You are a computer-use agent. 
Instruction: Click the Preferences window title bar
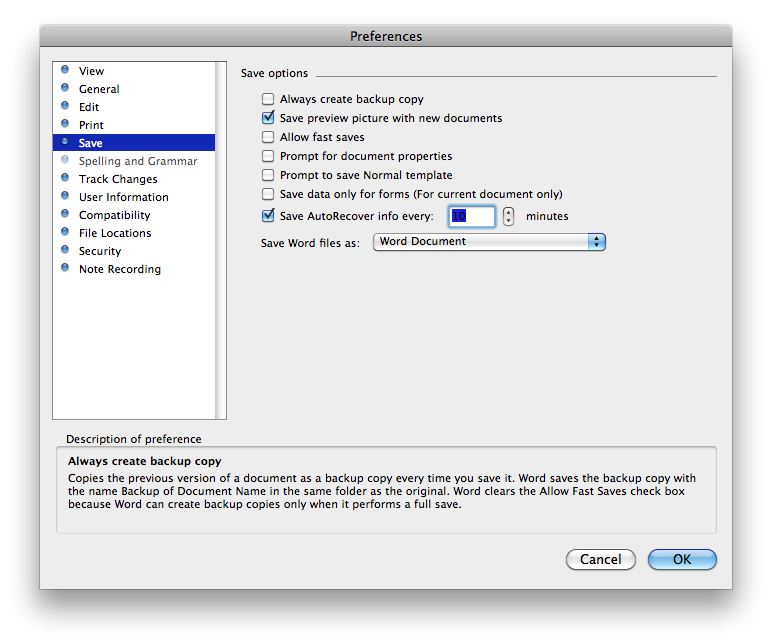386,36
